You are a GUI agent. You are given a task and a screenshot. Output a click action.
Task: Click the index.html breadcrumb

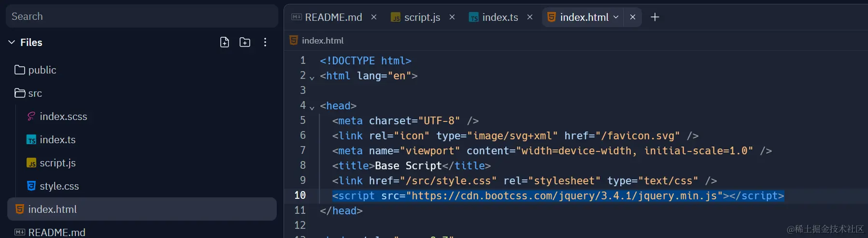pos(323,41)
